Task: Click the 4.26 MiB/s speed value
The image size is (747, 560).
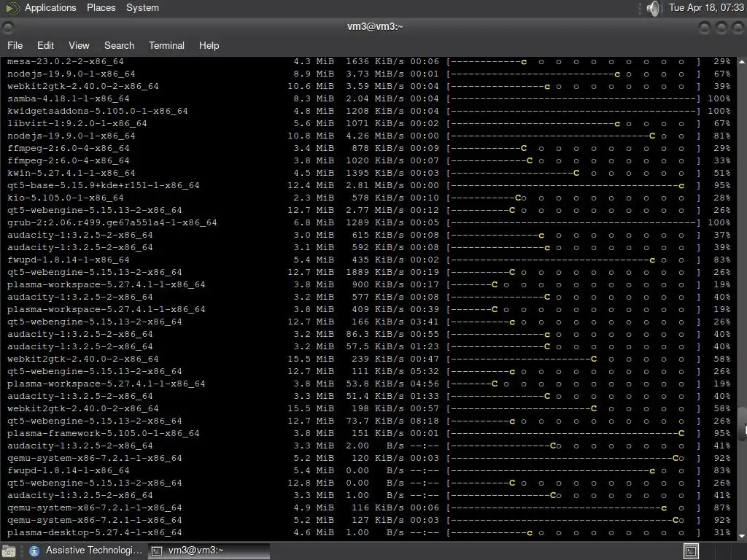Action: 374,136
